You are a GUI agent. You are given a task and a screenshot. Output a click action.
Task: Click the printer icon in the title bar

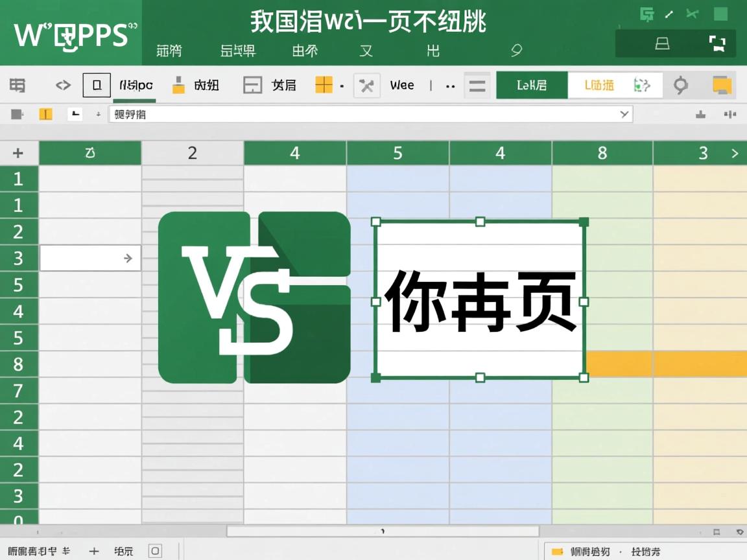pyautogui.click(x=661, y=43)
